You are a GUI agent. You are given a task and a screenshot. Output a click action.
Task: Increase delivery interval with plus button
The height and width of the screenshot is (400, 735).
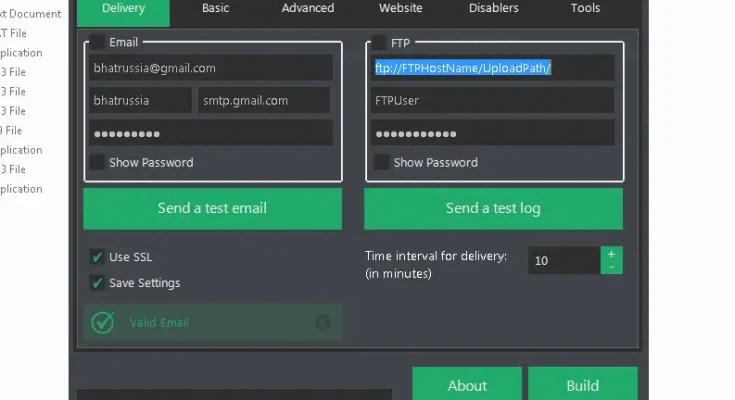(611, 254)
